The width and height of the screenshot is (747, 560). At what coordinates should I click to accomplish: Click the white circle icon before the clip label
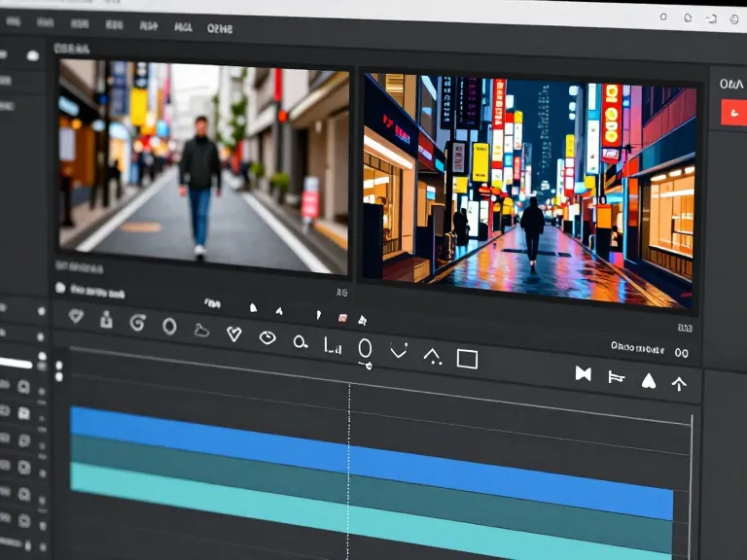(60, 287)
